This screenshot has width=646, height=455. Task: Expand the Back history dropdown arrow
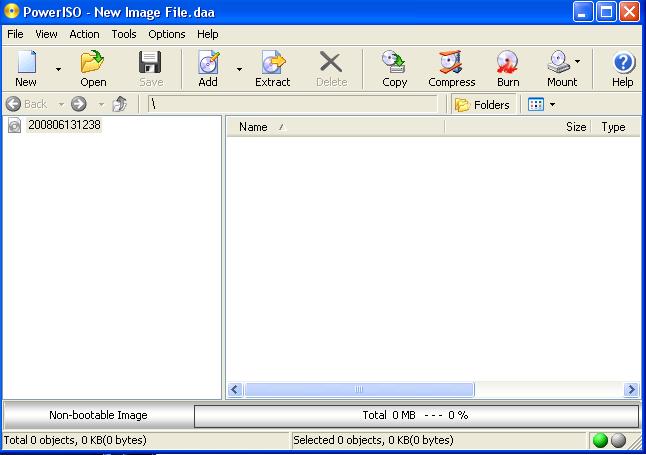pos(61,104)
